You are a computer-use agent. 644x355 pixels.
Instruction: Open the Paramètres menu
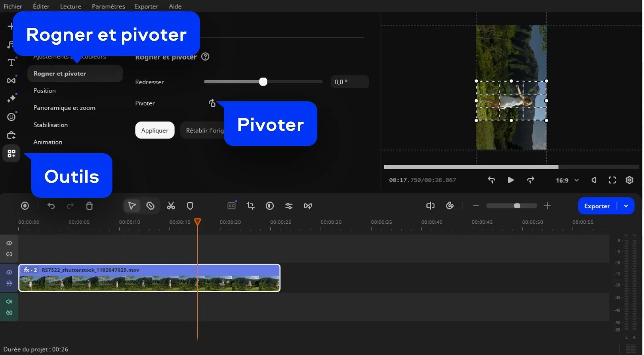pos(108,6)
